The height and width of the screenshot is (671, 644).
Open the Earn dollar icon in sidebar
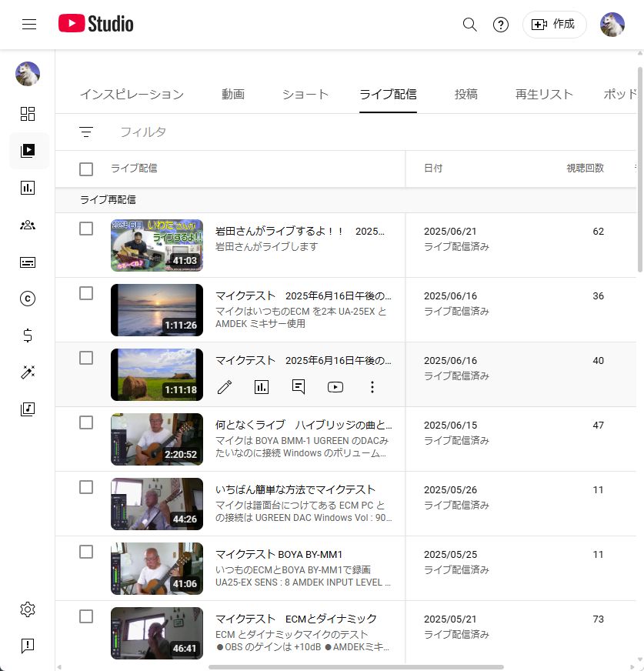click(28, 335)
